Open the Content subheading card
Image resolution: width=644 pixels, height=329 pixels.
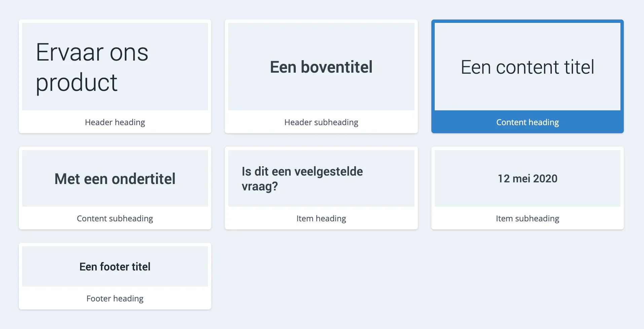(x=115, y=188)
